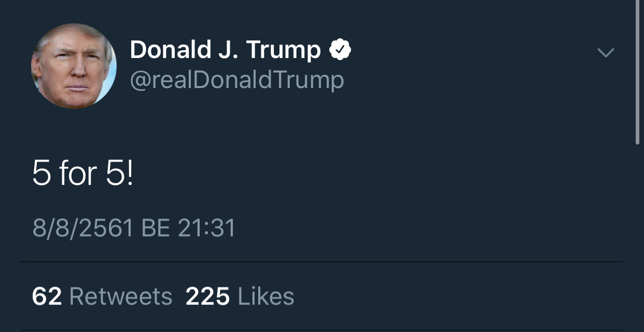Click the retweet count number 62

coord(47,297)
